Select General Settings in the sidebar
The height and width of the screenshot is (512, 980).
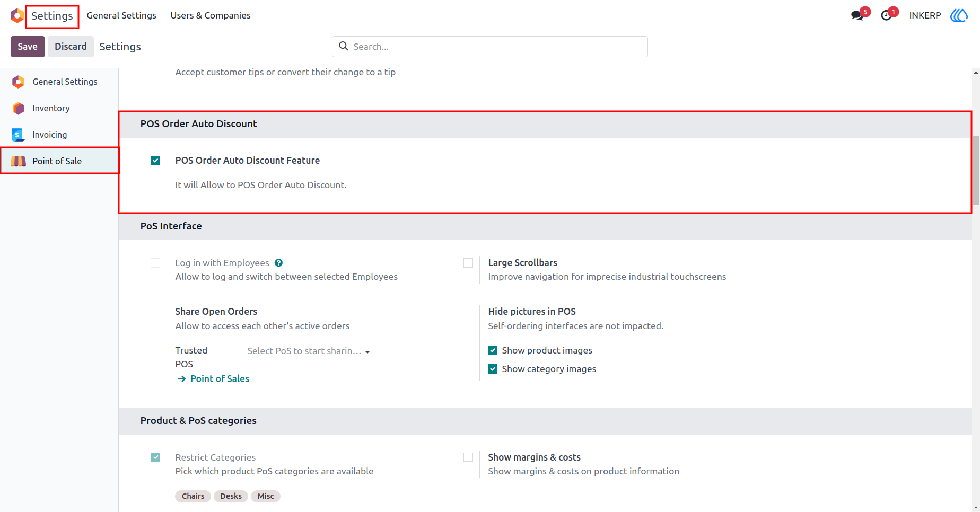point(59,82)
